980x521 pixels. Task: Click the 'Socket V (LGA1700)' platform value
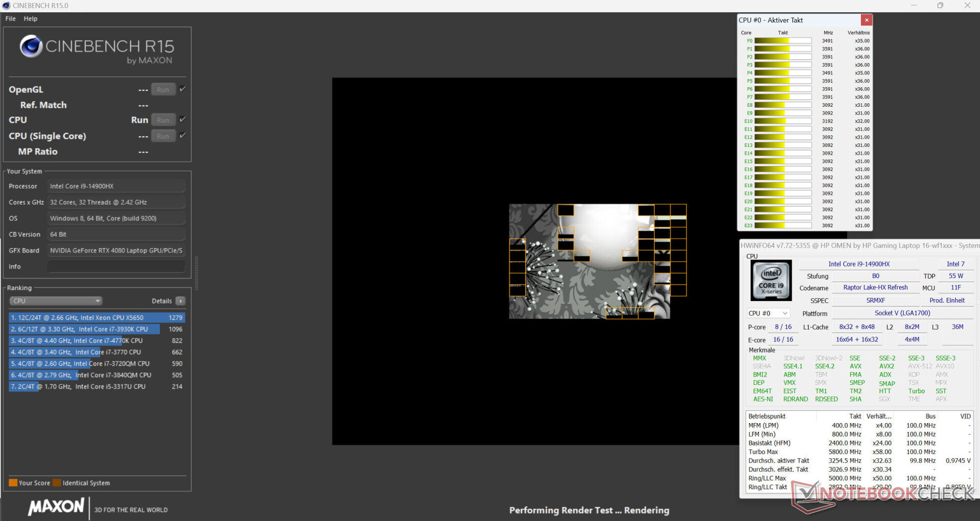(902, 313)
